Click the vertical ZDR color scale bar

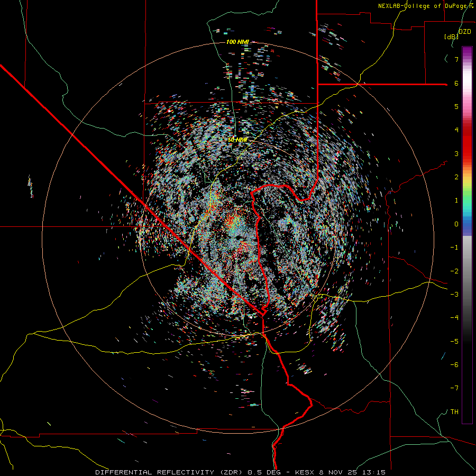point(467,235)
